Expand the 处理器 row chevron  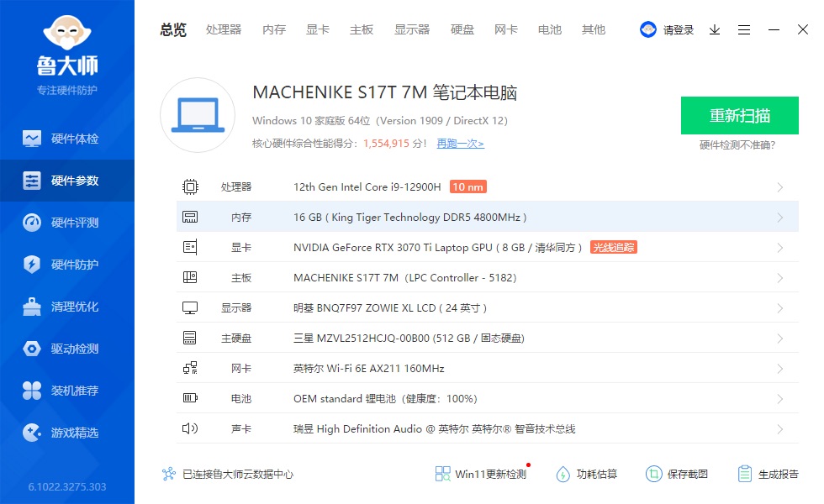coord(780,187)
